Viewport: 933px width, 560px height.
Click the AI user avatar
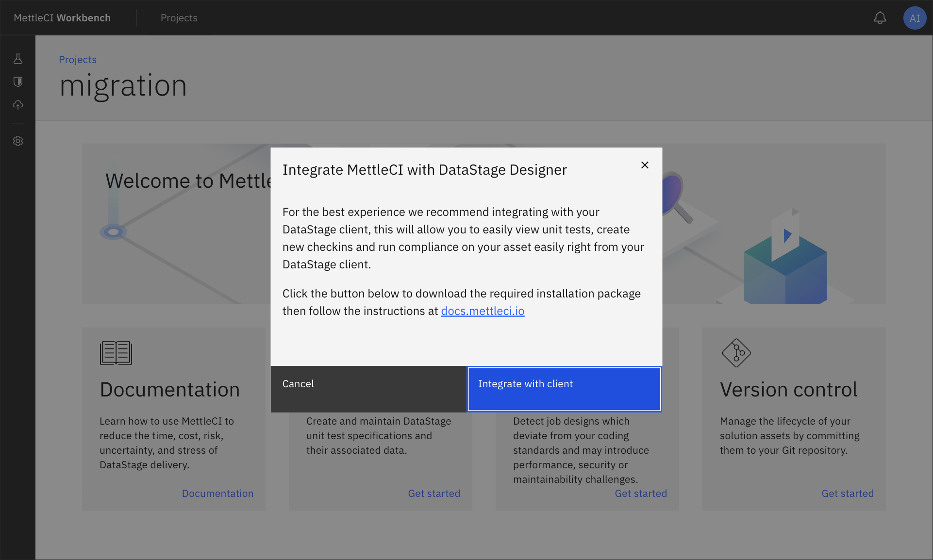pos(915,18)
